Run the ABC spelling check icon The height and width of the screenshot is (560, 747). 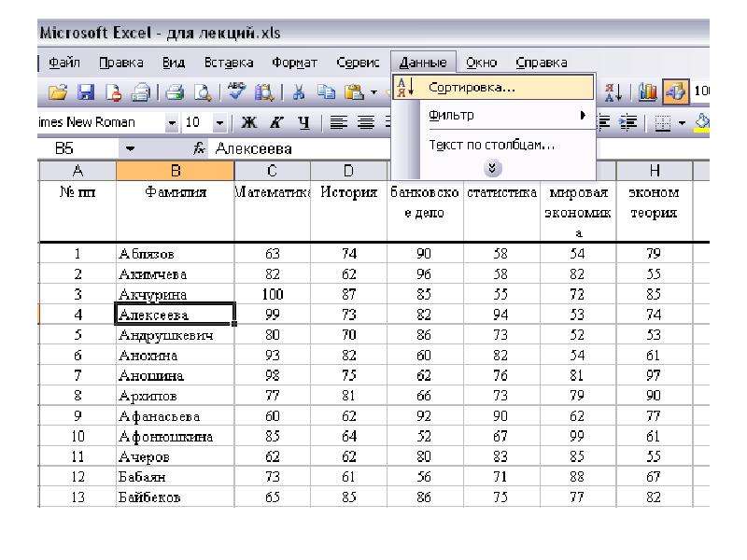click(x=236, y=91)
